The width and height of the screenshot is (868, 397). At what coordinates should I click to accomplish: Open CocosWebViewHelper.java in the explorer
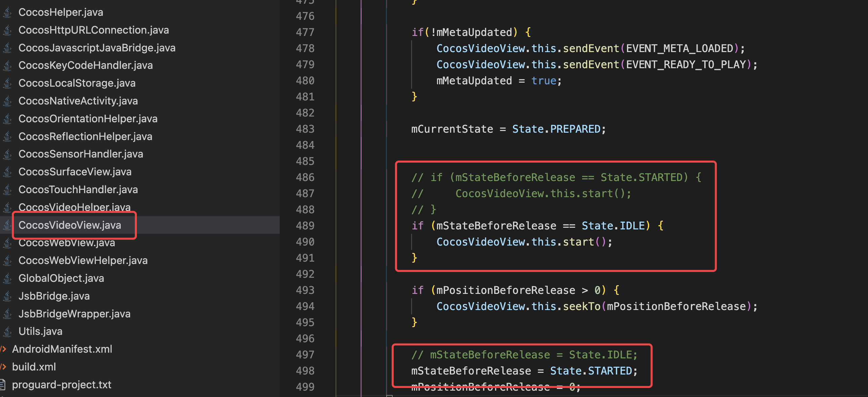(83, 260)
